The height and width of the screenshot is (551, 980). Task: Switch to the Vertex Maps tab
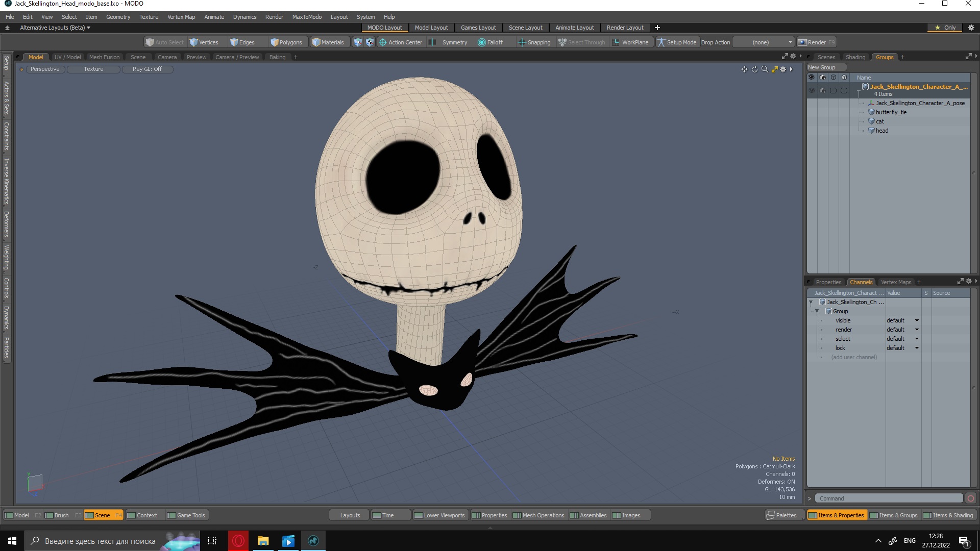tap(896, 282)
